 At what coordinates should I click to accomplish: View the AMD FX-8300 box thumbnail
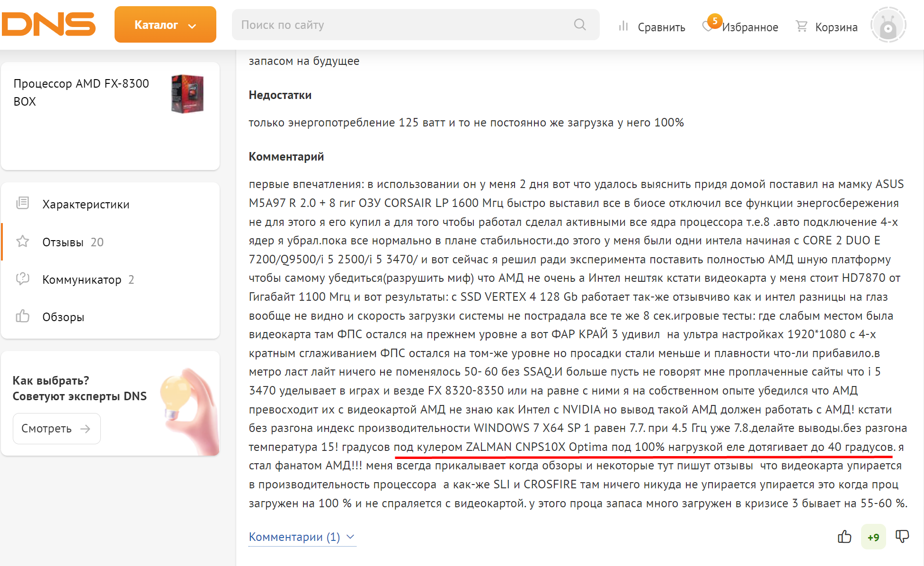click(x=187, y=94)
